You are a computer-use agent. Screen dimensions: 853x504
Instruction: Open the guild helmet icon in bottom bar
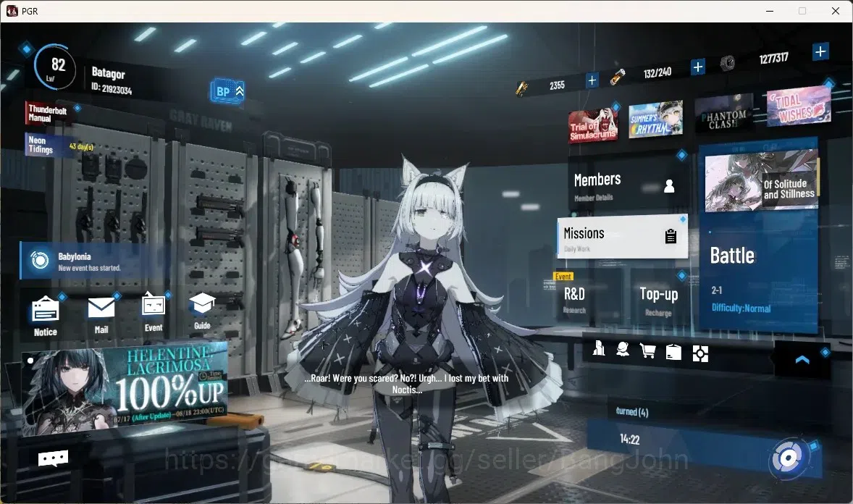click(623, 350)
